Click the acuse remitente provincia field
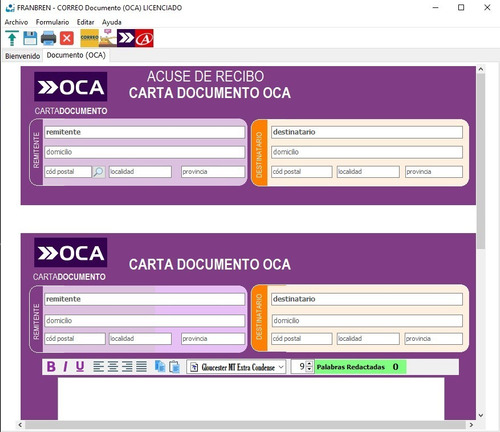This screenshot has height=432, width=500. (213, 172)
